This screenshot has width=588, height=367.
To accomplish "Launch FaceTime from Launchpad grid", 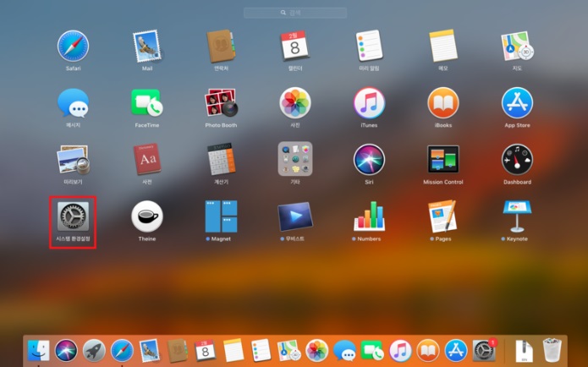I will tap(147, 102).
